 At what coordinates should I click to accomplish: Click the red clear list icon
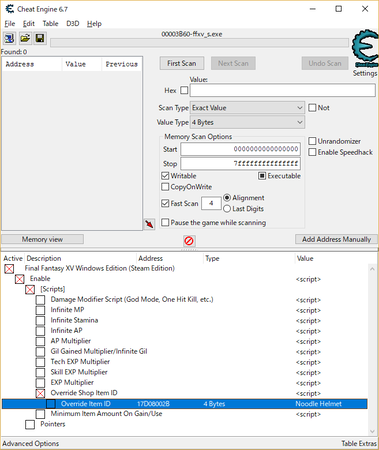click(189, 241)
